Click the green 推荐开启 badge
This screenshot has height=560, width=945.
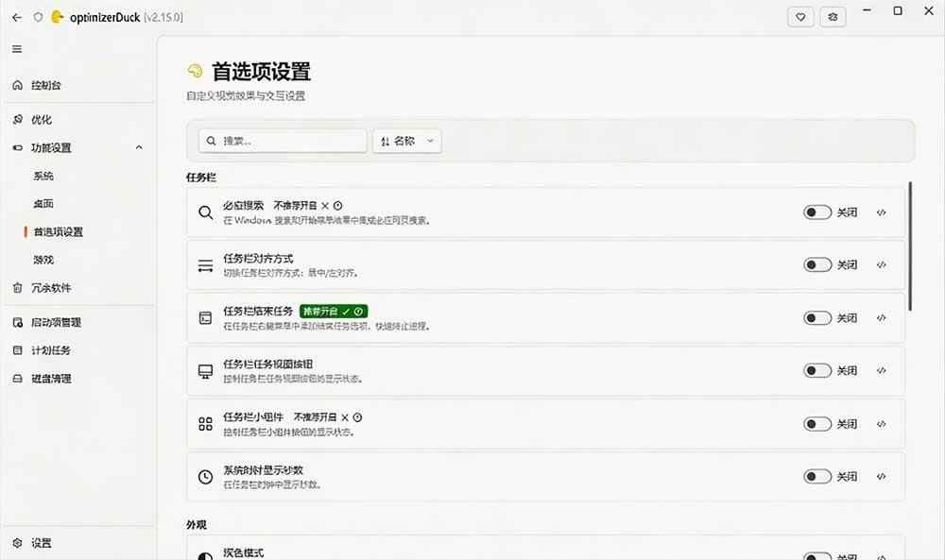pos(334,312)
